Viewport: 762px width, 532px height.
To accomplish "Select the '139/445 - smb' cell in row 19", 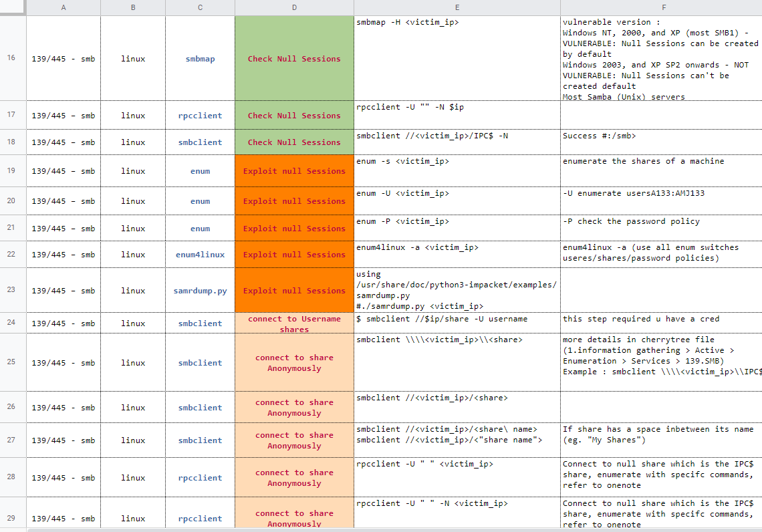I will pos(63,170).
